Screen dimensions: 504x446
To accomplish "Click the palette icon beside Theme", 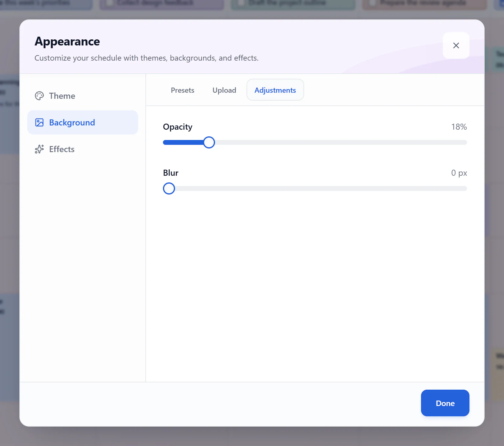I will click(x=39, y=96).
